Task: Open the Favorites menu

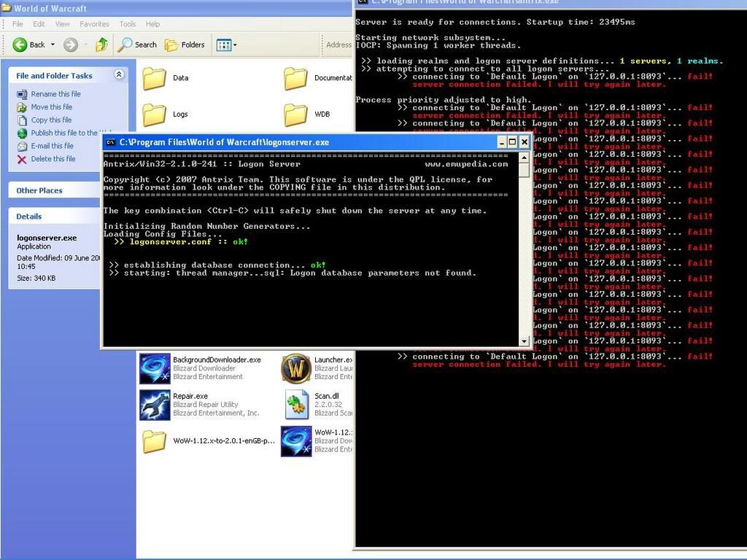Action: (94, 24)
